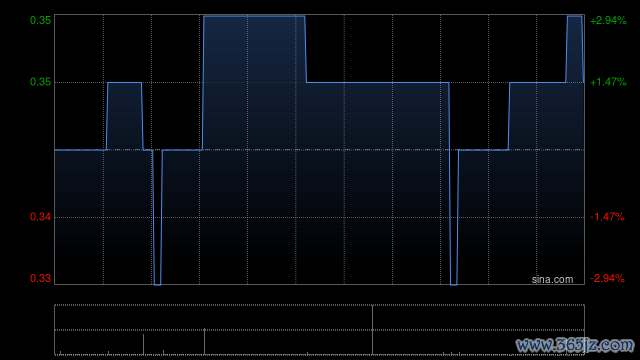The image size is (640, 360).
Task: Click the tallest volume bar in lower panel
Action: (x=372, y=330)
